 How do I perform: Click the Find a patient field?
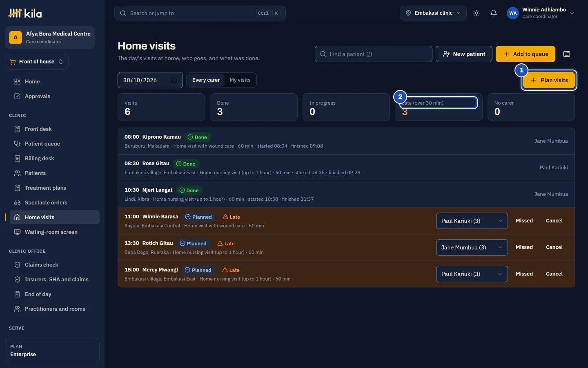(x=374, y=54)
